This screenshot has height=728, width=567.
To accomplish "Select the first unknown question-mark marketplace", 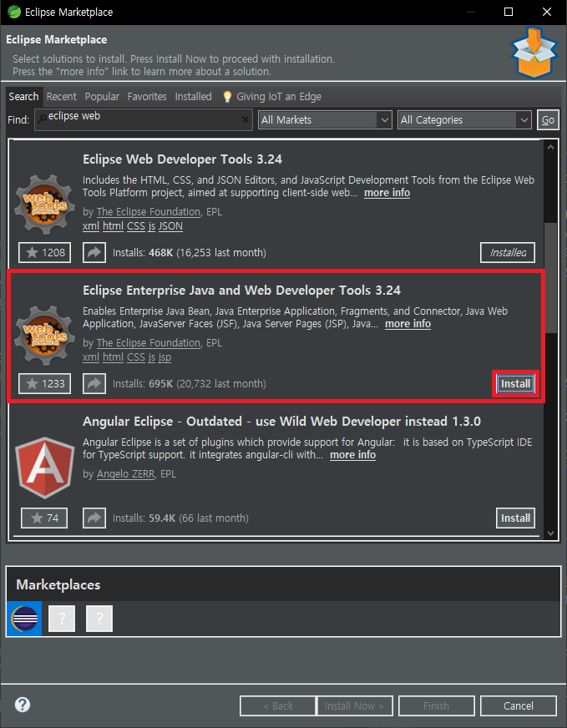I will pyautogui.click(x=62, y=619).
